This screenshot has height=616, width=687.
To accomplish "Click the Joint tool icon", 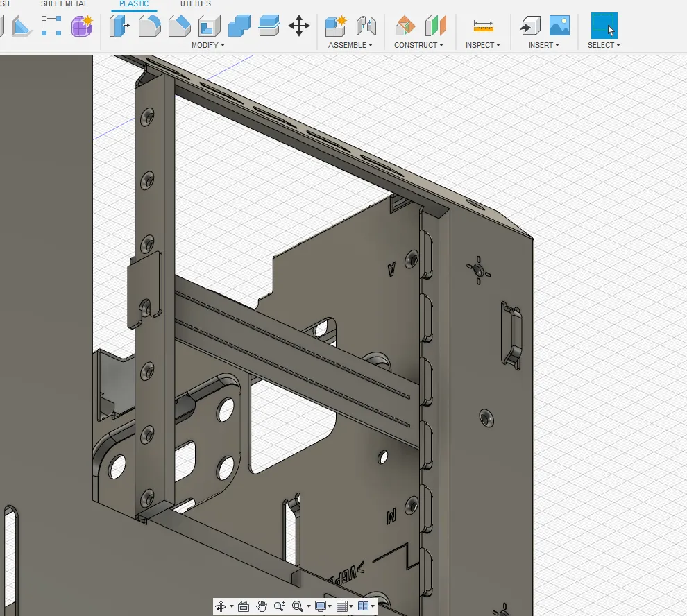I will coord(366,26).
